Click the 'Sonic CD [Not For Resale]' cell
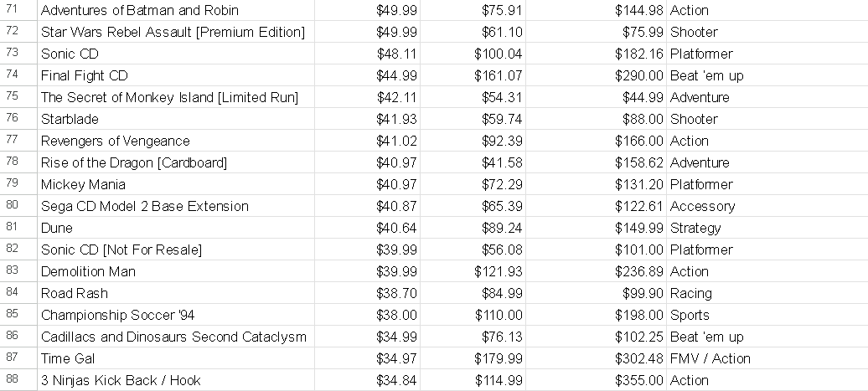Viewport: 868px width, 391px height. click(x=121, y=250)
